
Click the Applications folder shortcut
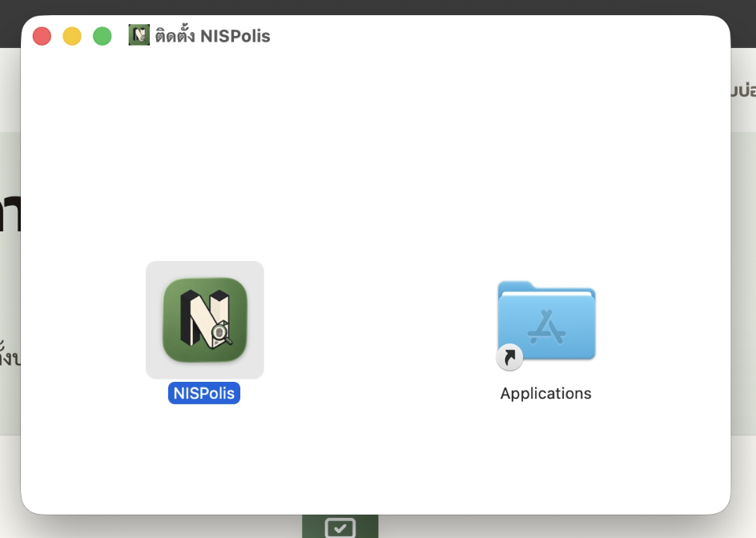coord(546,325)
